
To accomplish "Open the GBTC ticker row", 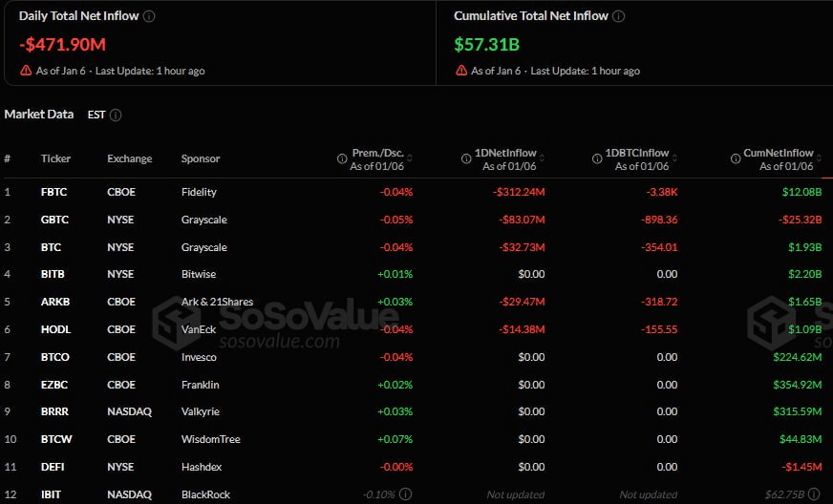I will pos(54,220).
